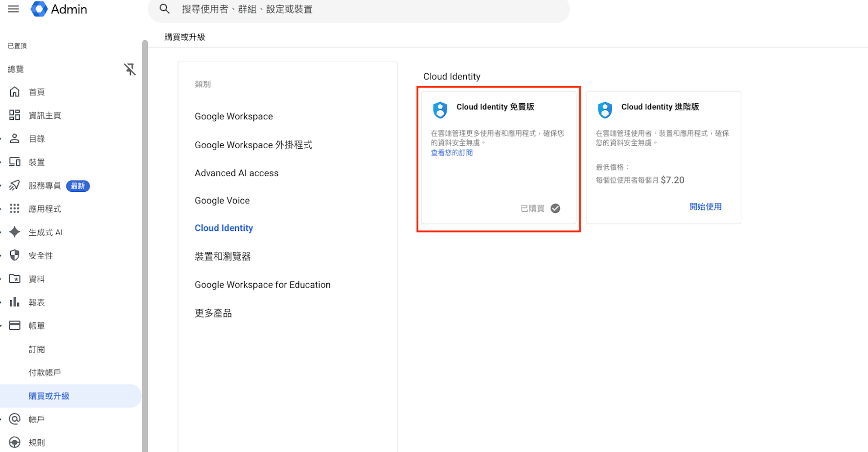Screen dimensions: 868x452
Task: Click the devices icon next to 裝置
Action: click(15, 162)
